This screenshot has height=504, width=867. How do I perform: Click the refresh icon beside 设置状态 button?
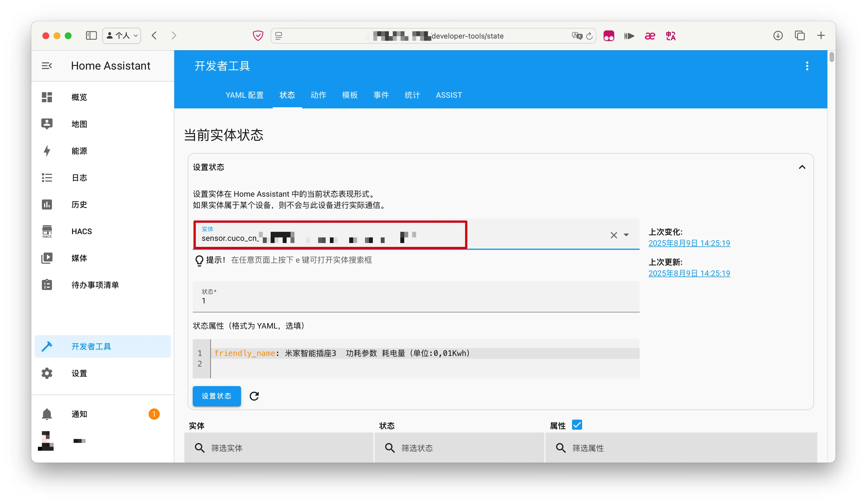tap(254, 396)
